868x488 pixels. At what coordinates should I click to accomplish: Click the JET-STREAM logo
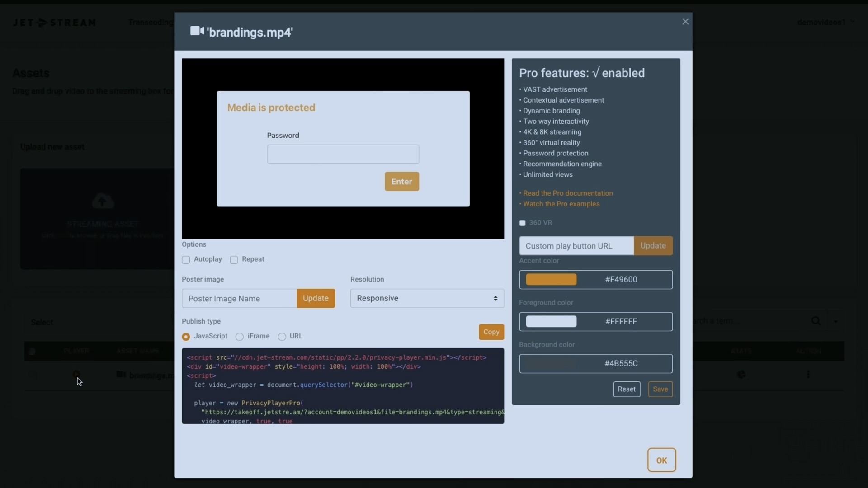(54, 23)
